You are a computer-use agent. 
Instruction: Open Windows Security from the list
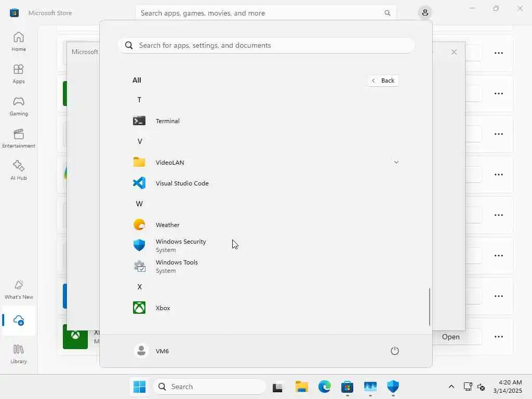pos(265,245)
